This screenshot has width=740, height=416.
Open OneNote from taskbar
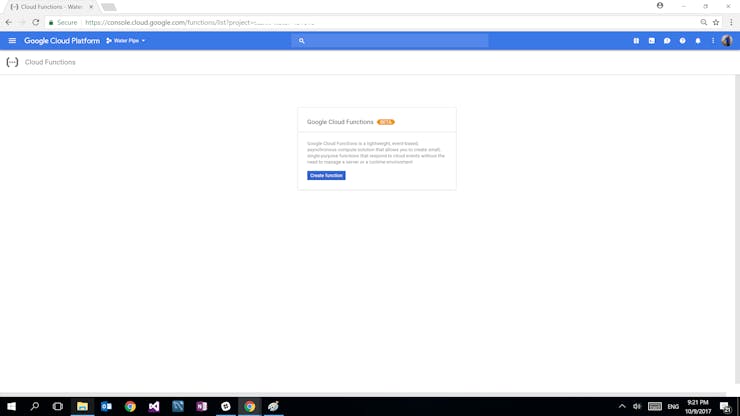(x=202, y=407)
